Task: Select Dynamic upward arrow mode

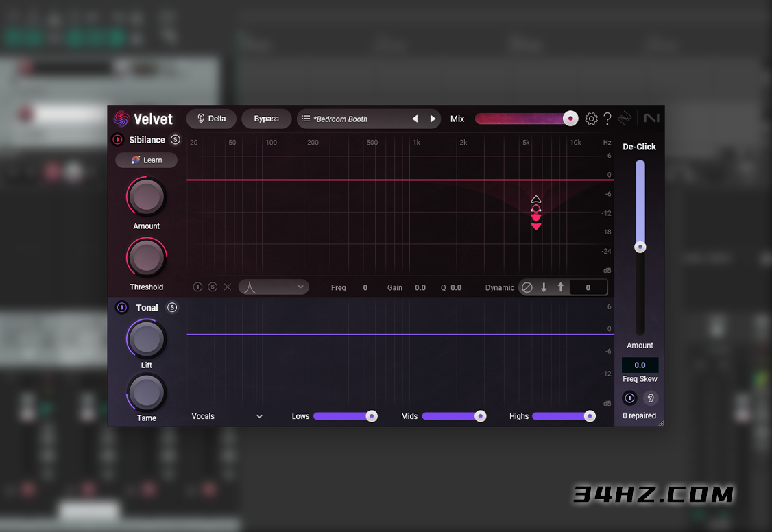Action: (560, 287)
